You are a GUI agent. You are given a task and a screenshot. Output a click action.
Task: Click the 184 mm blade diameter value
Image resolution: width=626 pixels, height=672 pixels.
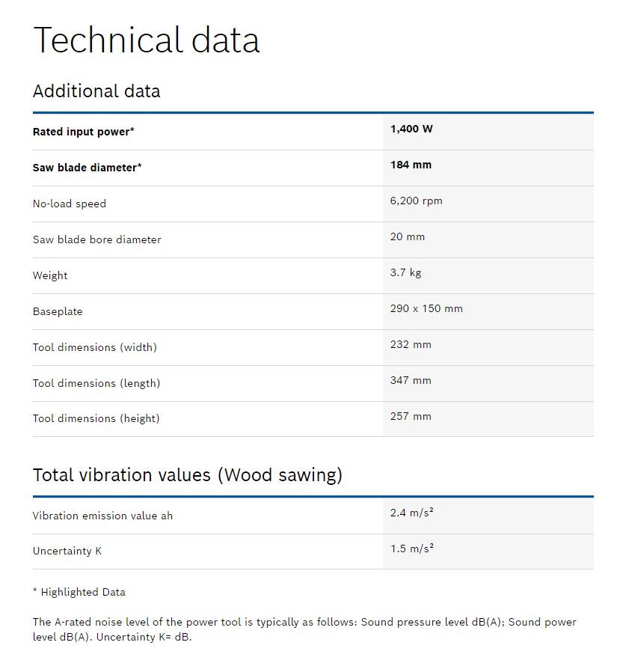pos(411,165)
